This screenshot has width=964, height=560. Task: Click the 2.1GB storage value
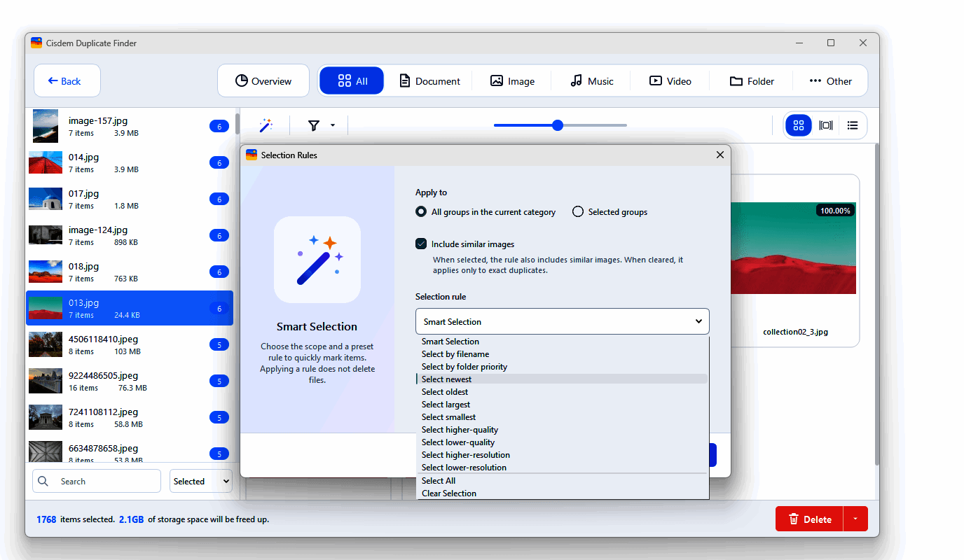point(131,519)
